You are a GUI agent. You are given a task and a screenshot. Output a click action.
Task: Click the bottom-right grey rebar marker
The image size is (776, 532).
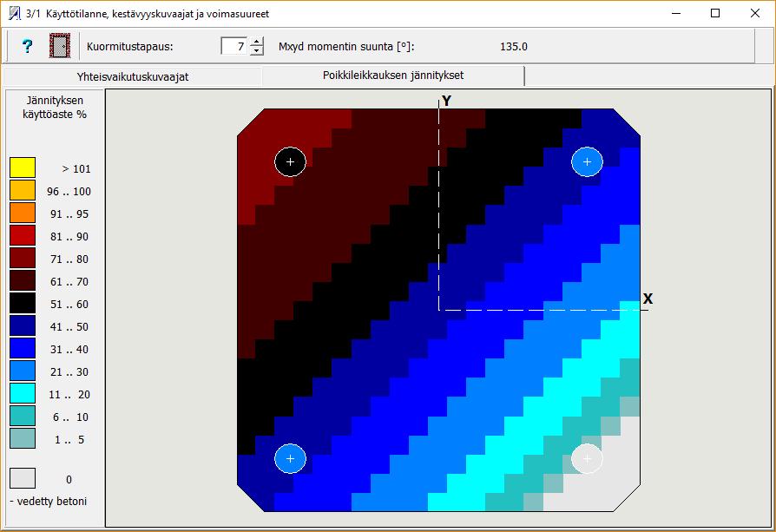coord(587,459)
